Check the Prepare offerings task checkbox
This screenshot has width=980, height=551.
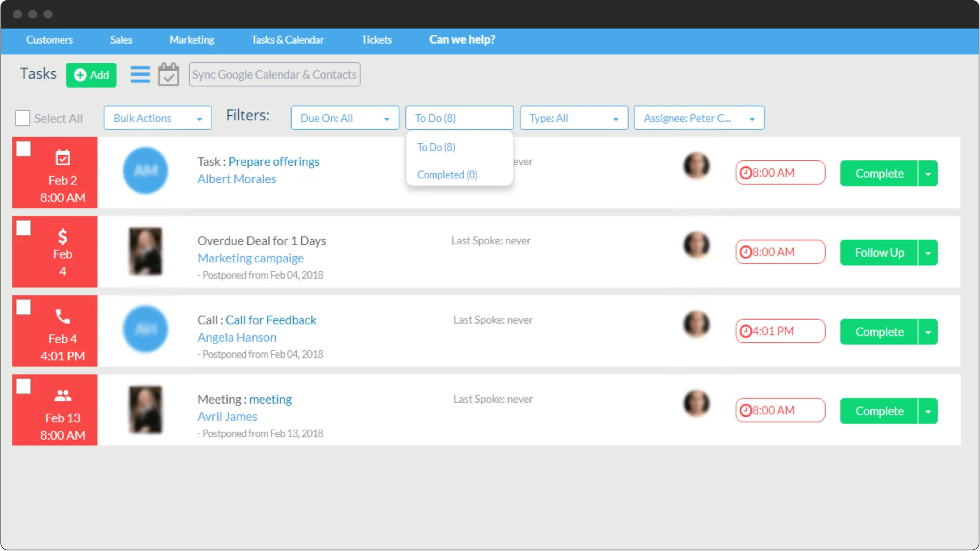click(23, 149)
